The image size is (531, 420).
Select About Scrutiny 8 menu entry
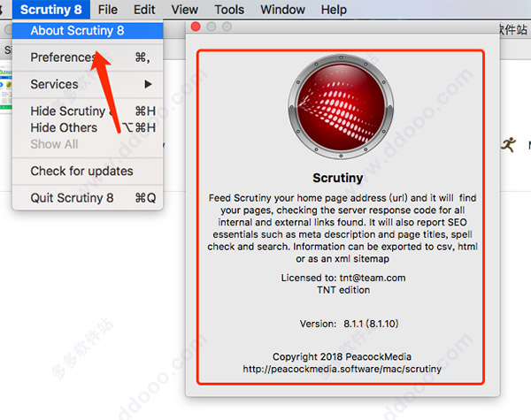click(88, 30)
